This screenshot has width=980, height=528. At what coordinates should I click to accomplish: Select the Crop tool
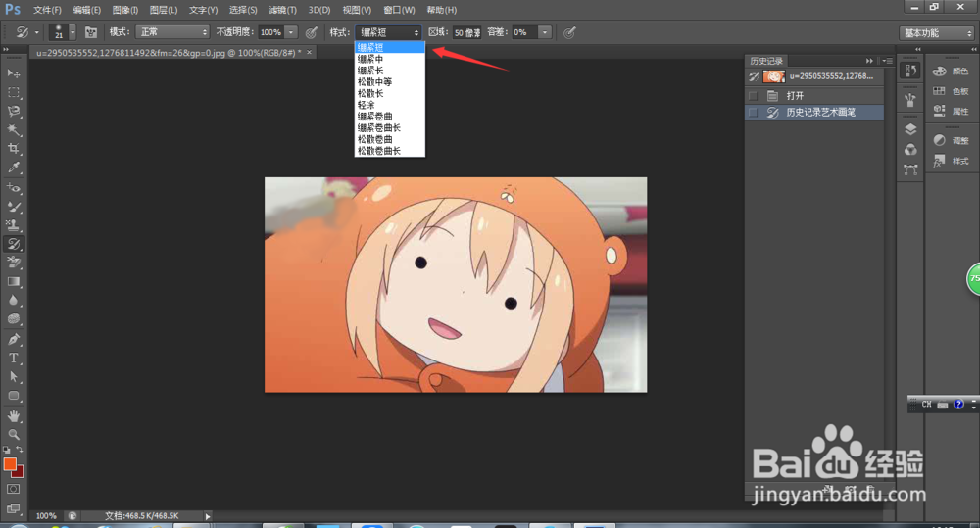click(x=13, y=149)
